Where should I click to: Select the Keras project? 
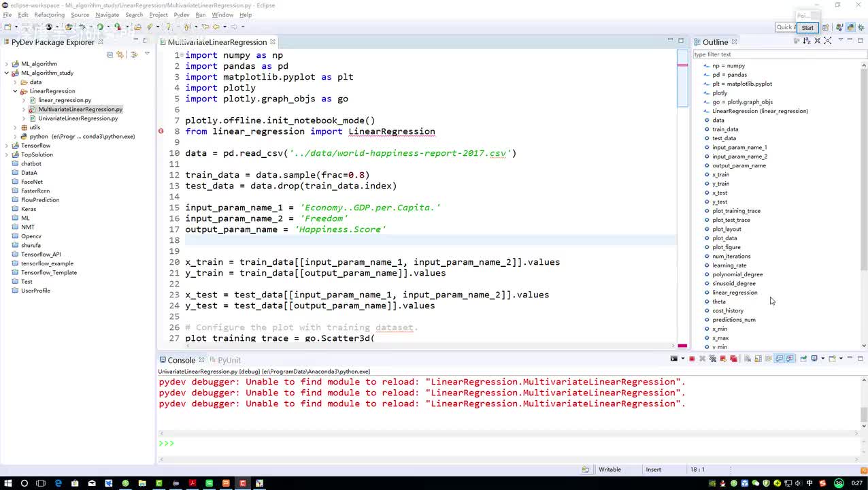click(x=29, y=209)
